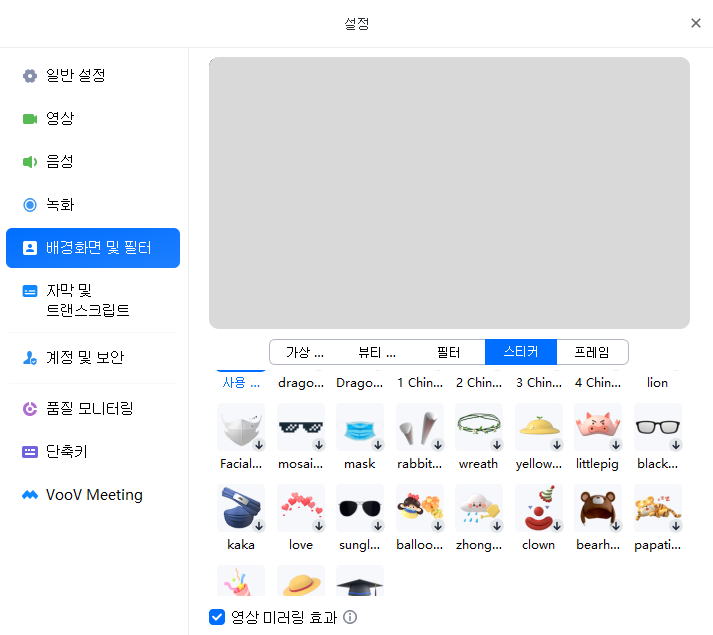
Task: Select the green wreath sticker
Action: (x=478, y=428)
